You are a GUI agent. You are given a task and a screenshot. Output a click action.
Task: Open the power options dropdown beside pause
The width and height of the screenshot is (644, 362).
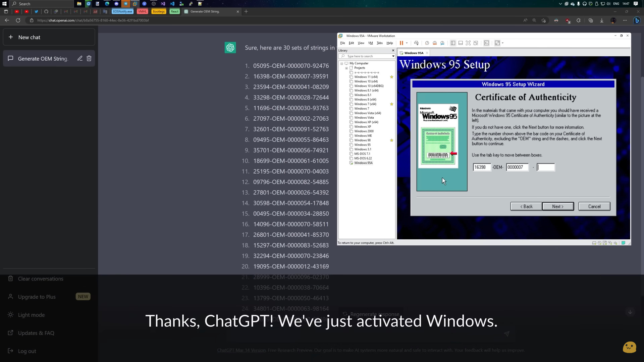click(407, 43)
